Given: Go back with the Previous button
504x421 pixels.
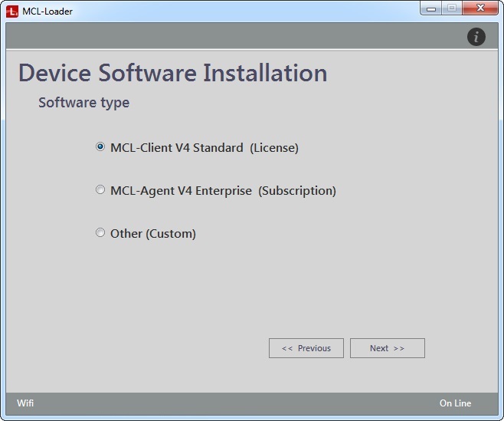Looking at the screenshot, I should [x=306, y=348].
